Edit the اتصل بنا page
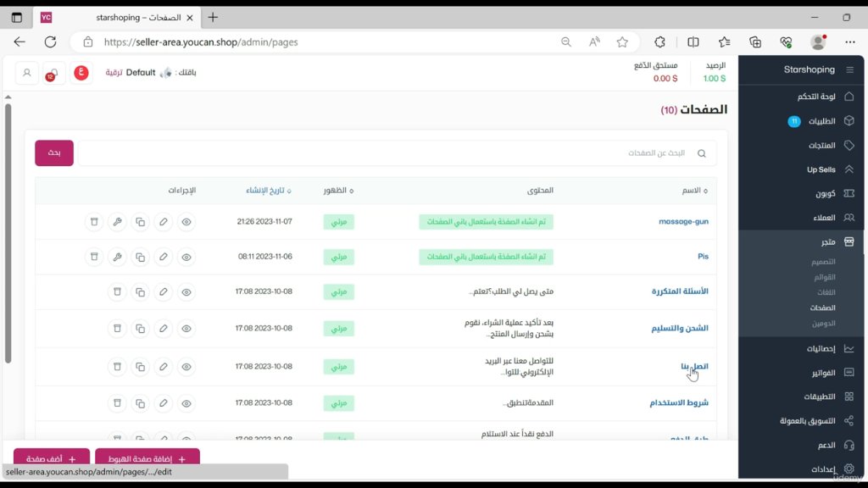Image resolution: width=868 pixels, height=488 pixels. point(164,367)
